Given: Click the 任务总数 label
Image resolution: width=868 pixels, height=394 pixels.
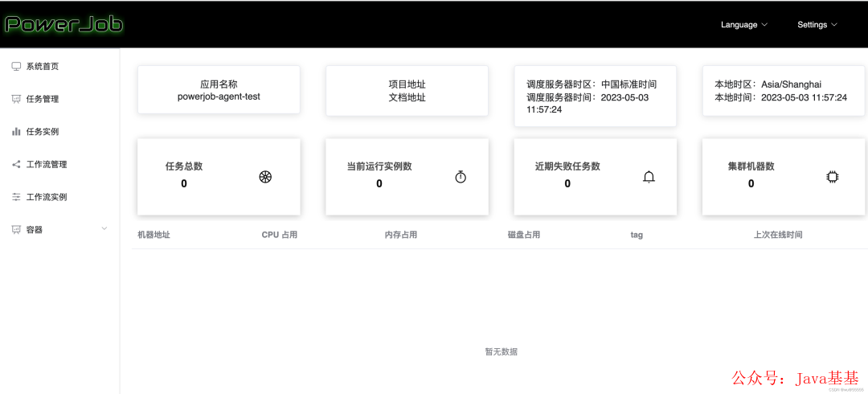Looking at the screenshot, I should coord(184,166).
